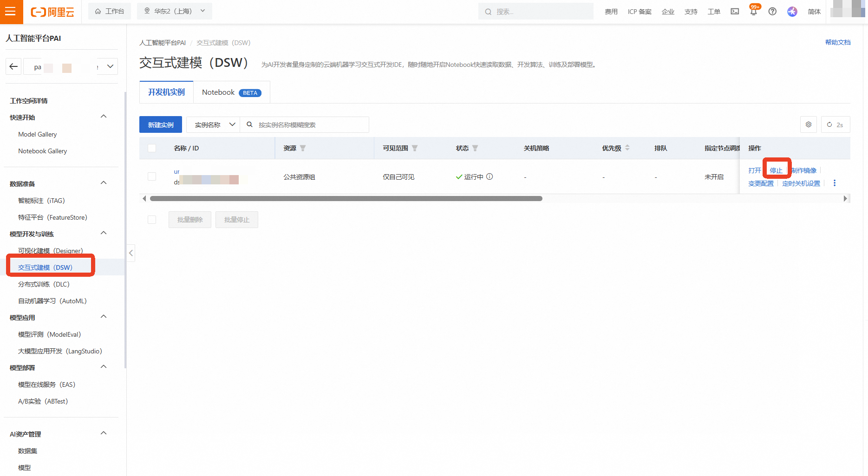
Task: Click 定时关机设置 link
Action: coord(801,183)
